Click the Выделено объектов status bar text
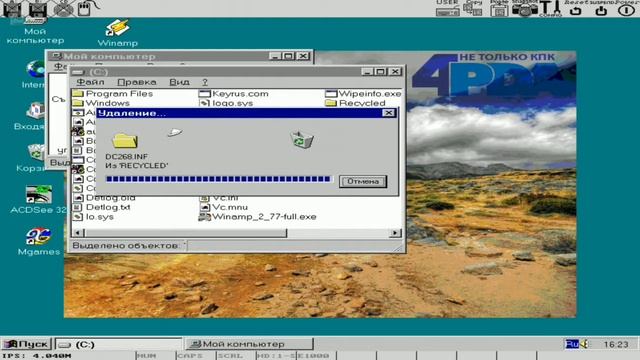Image resolution: width=640 pixels, height=360 pixels. click(126, 246)
